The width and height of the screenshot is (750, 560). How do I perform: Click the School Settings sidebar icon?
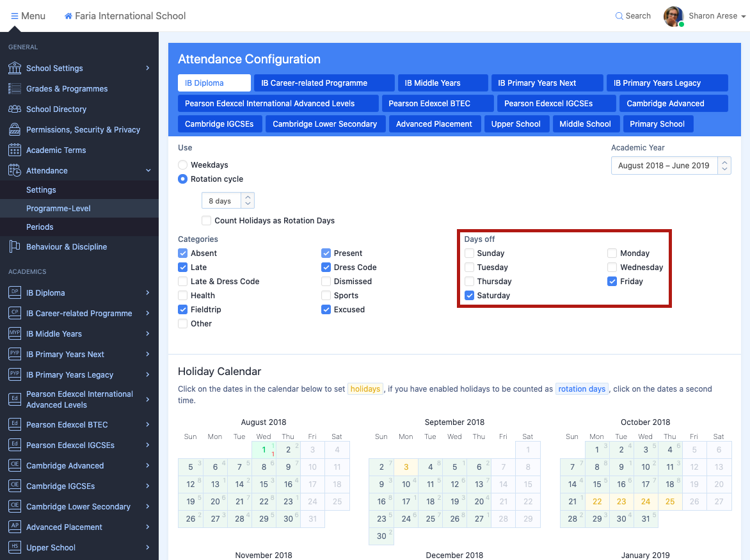(14, 68)
